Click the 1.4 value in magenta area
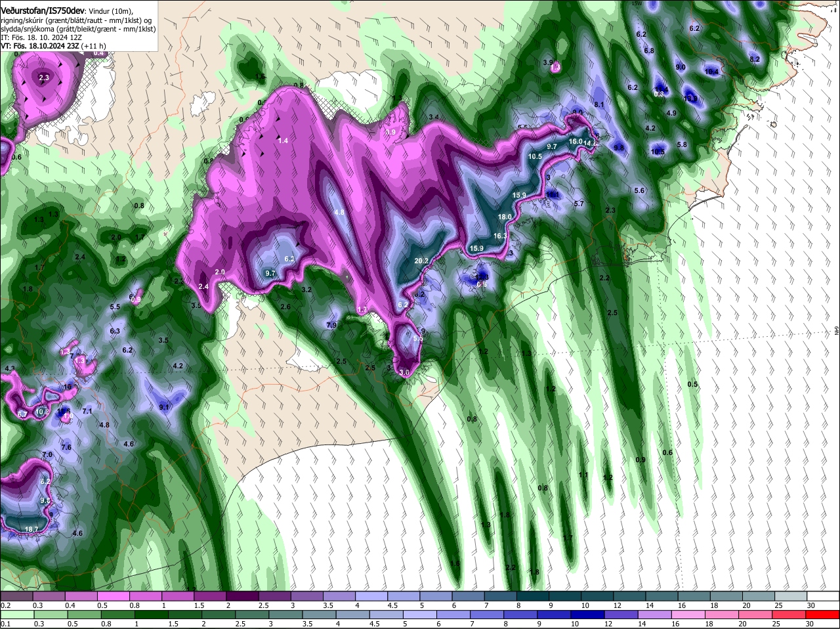The image size is (840, 629). coord(283,141)
